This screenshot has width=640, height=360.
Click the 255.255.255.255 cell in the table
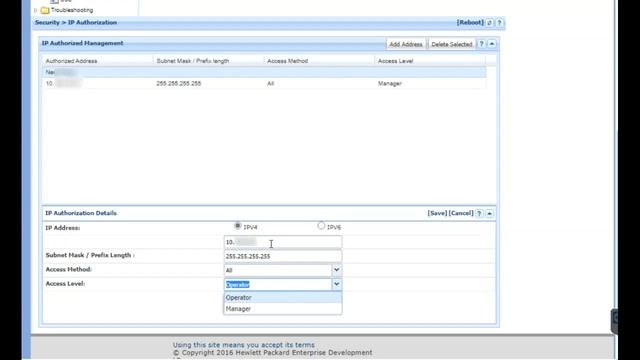pyautogui.click(x=179, y=83)
